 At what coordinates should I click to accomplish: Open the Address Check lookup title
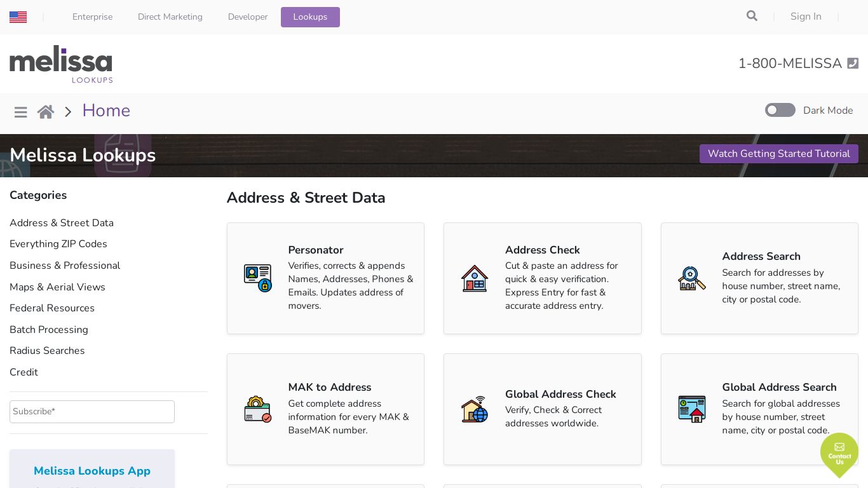coord(543,250)
